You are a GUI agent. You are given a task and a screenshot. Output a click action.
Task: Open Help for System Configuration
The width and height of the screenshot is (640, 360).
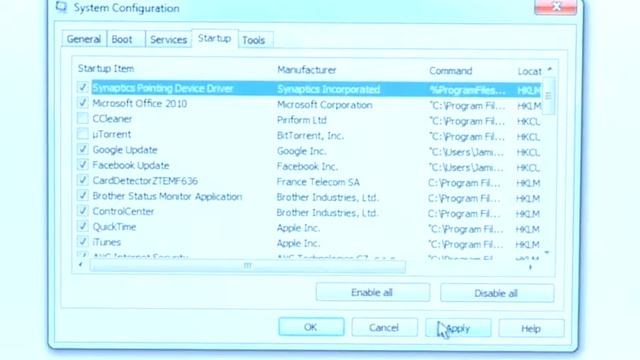[531, 329]
